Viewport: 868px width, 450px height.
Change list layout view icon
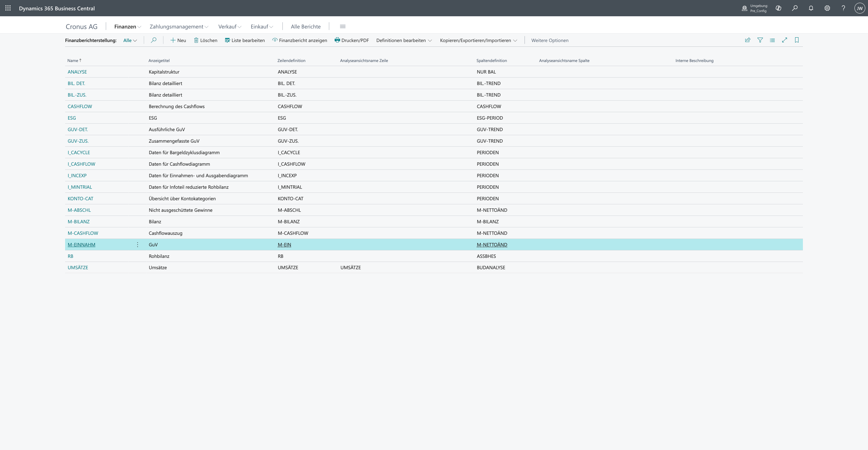pos(772,40)
